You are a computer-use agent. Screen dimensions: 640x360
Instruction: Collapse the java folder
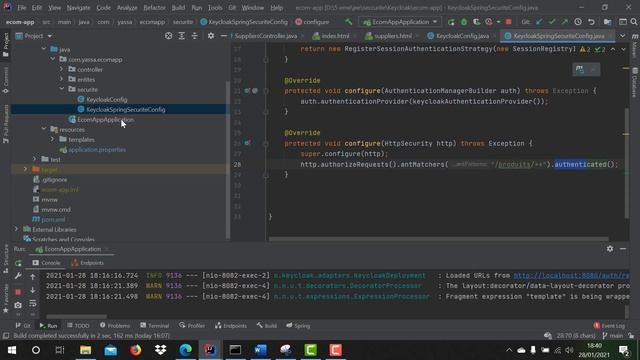44,49
